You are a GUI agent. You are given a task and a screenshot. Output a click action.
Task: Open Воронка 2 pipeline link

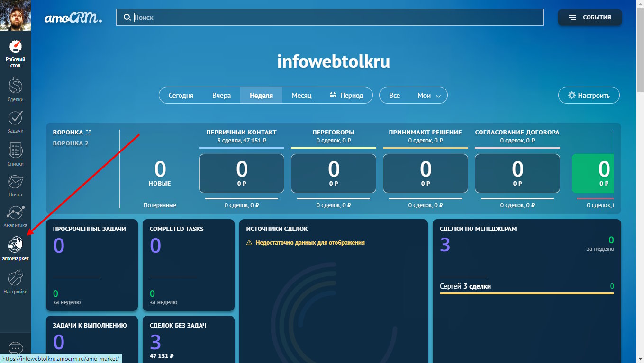[71, 143]
